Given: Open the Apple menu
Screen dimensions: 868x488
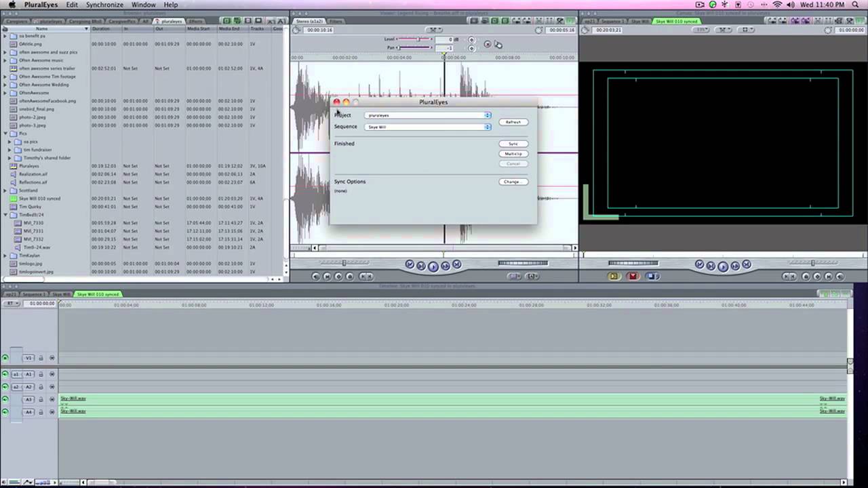Looking at the screenshot, I should click(12, 5).
